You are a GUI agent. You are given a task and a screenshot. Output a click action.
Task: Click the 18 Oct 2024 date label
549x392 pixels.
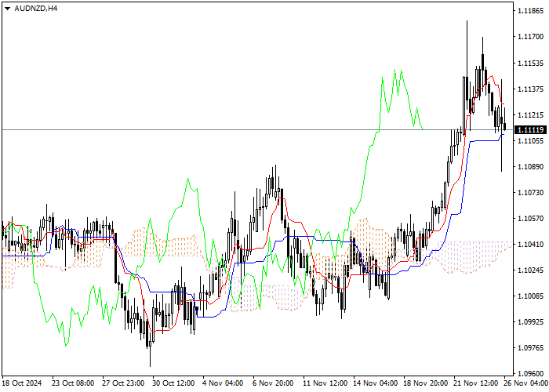pyautogui.click(x=22, y=383)
